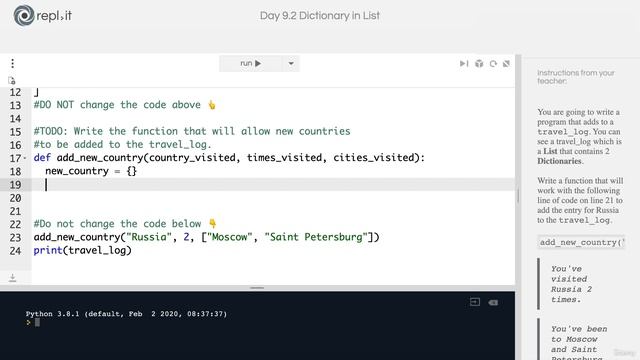Viewport: 640px width, 360px height.
Task: Click the "You've visited Russia 2 times." quote
Action: pos(571,284)
